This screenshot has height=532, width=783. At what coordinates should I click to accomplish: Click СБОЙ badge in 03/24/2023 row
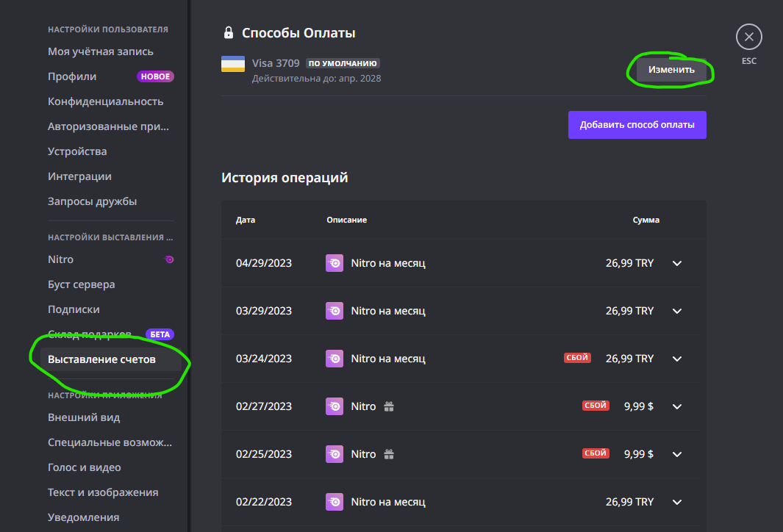click(577, 357)
